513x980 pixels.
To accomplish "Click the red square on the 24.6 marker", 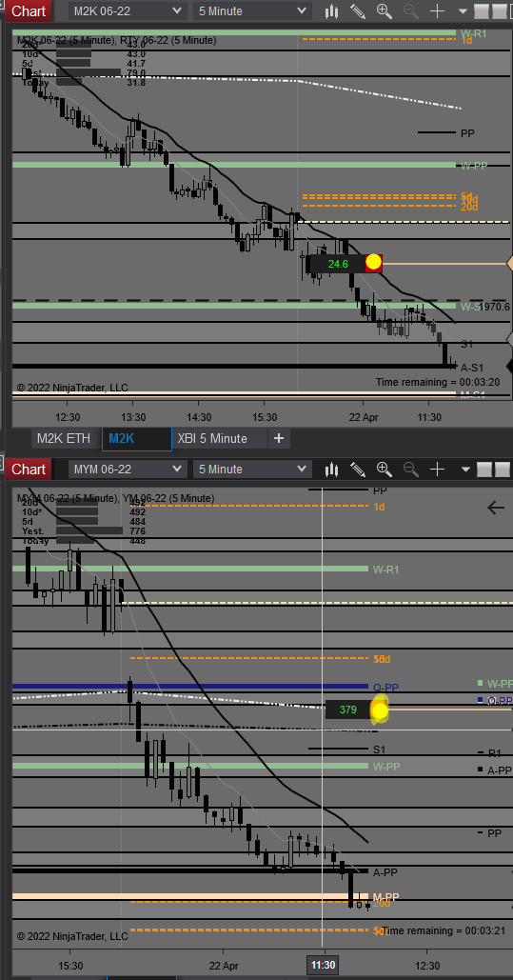I will coord(374,263).
